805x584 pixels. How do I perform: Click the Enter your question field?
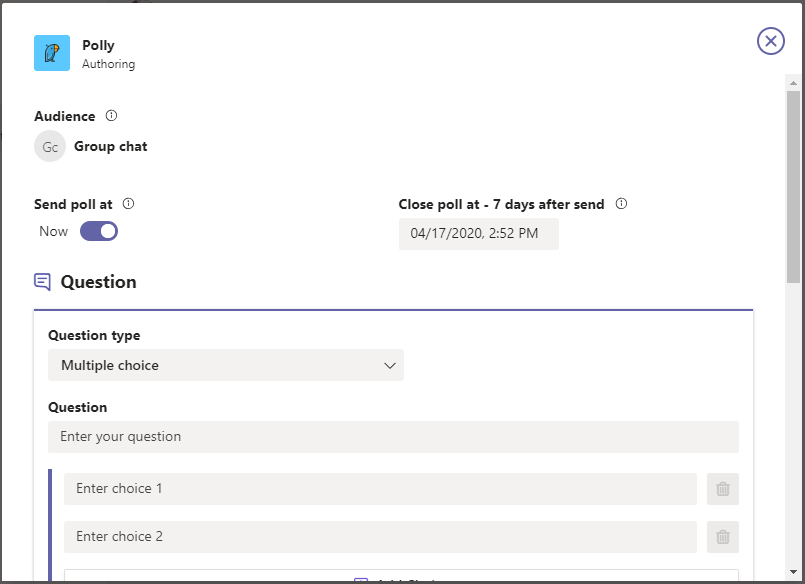click(393, 437)
